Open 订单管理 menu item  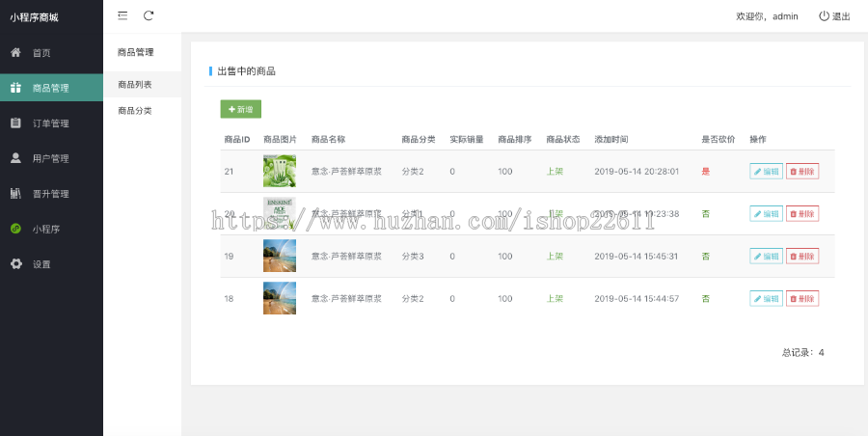coord(51,123)
